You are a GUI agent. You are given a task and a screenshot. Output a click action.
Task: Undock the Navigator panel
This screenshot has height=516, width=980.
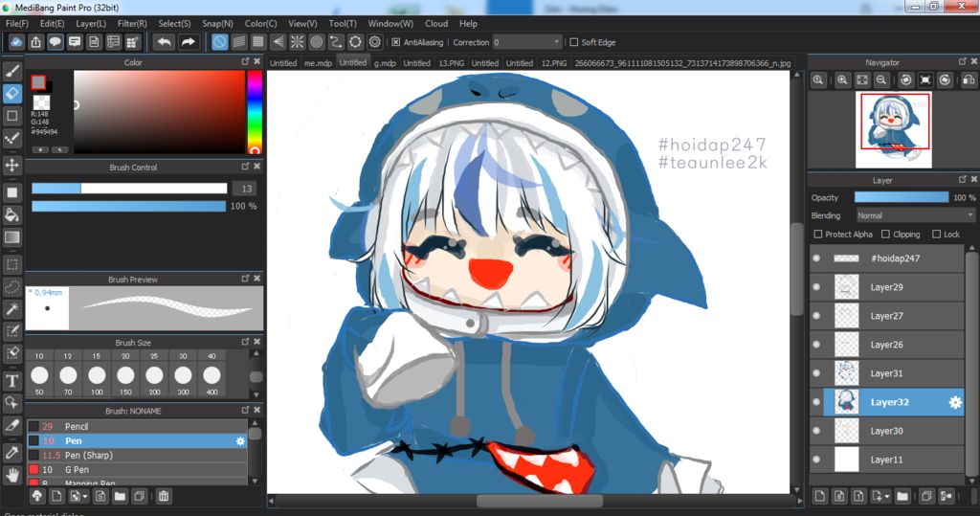pyautogui.click(x=962, y=61)
